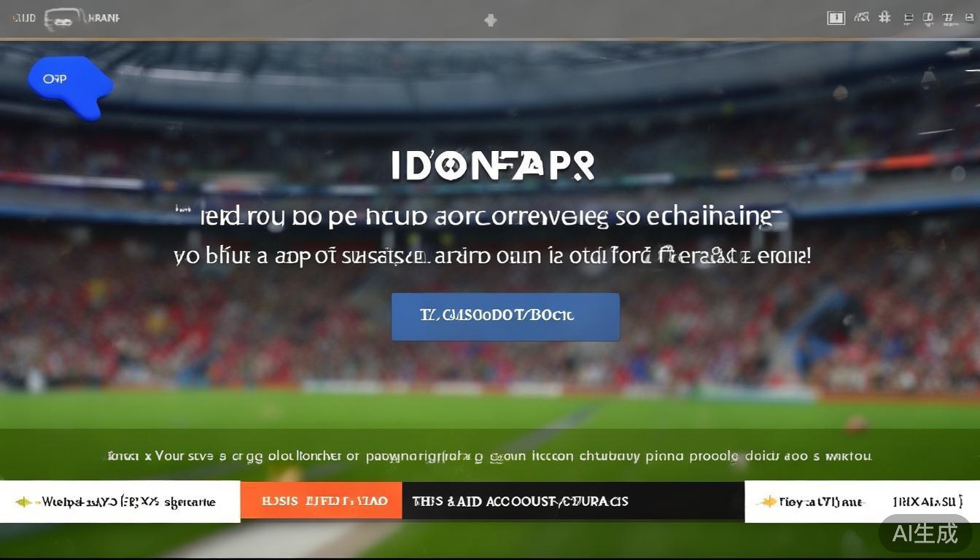Click the Welpsh text in left white banner

coord(128,502)
